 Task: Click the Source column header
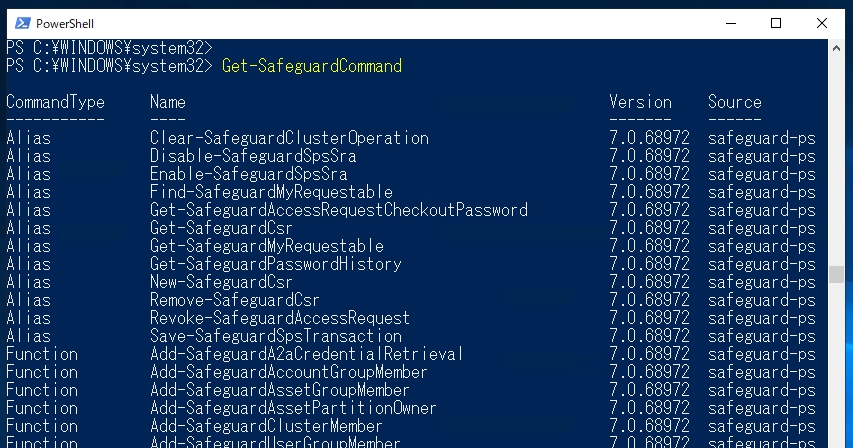[734, 102]
